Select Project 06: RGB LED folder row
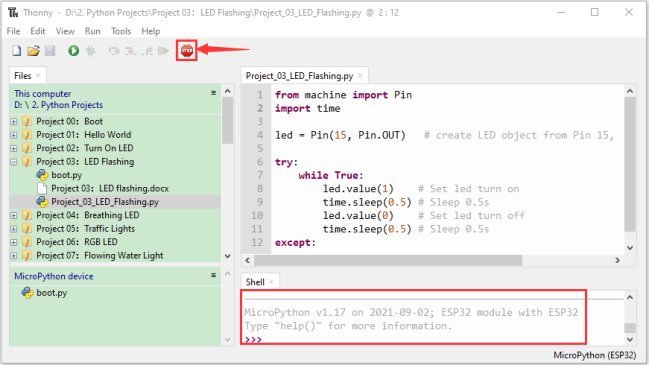 [x=115, y=242]
